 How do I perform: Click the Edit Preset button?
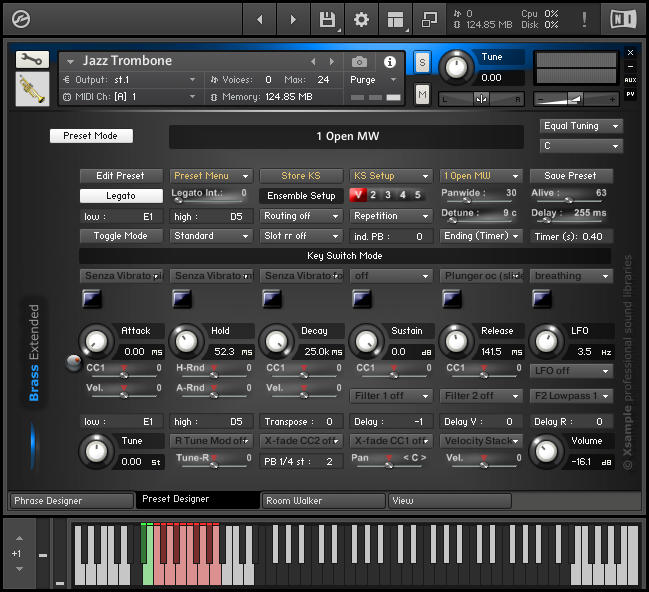pos(121,176)
